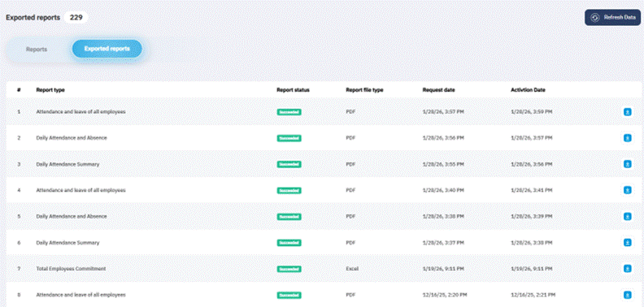Image resolution: width=644 pixels, height=307 pixels.
Task: Click the 229 exported reports count badge
Action: coord(76,18)
